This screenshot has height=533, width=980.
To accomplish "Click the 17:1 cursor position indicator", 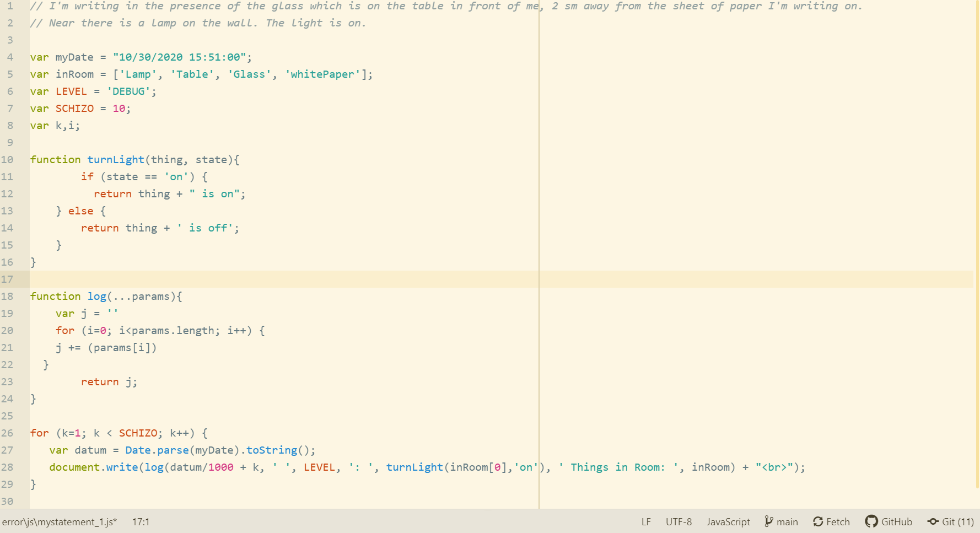I will [141, 521].
